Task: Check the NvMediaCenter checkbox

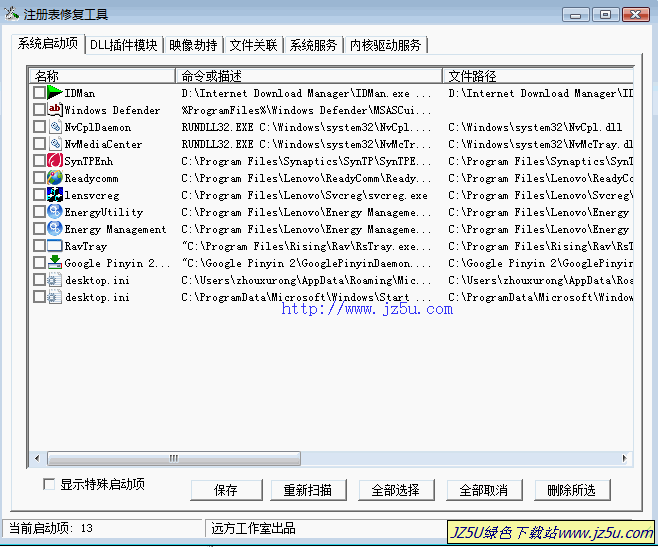Action: 39,144
